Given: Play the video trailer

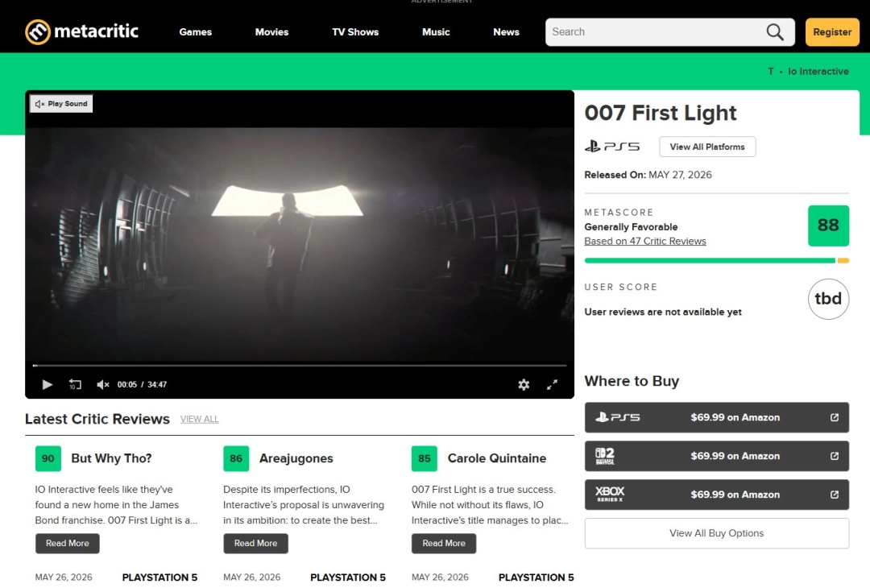Looking at the screenshot, I should point(48,384).
